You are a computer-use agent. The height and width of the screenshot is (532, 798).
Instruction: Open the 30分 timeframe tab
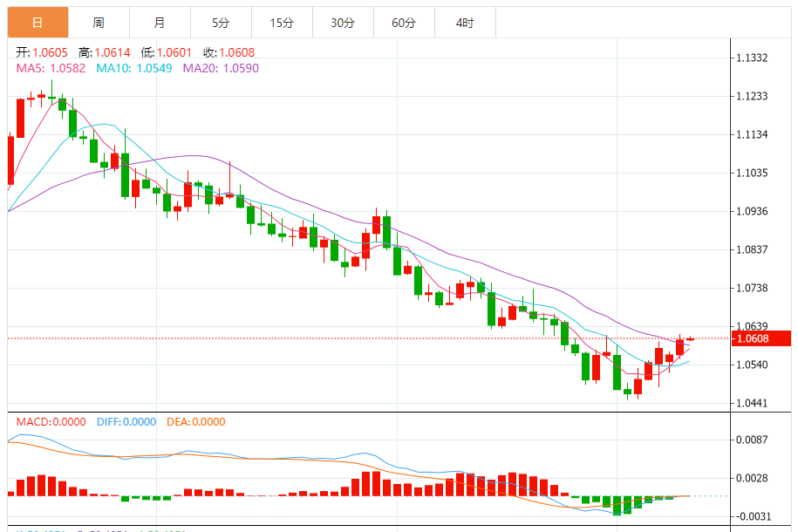[343, 23]
